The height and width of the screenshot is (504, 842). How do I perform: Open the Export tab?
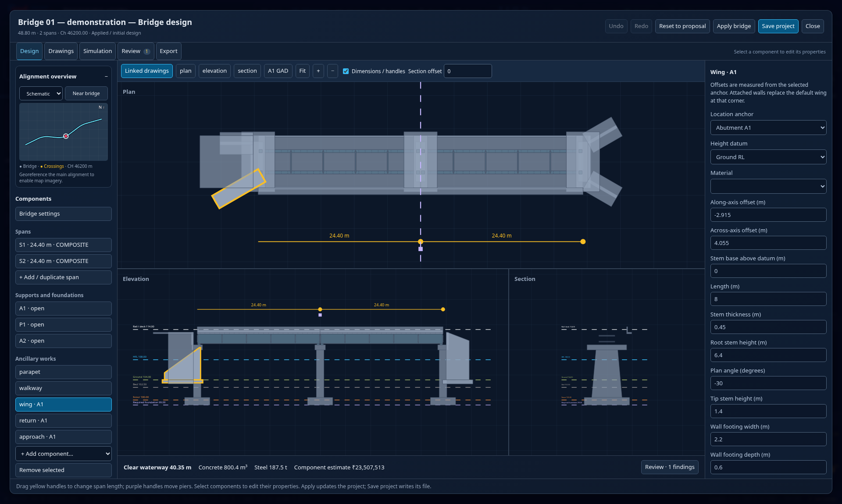point(168,51)
